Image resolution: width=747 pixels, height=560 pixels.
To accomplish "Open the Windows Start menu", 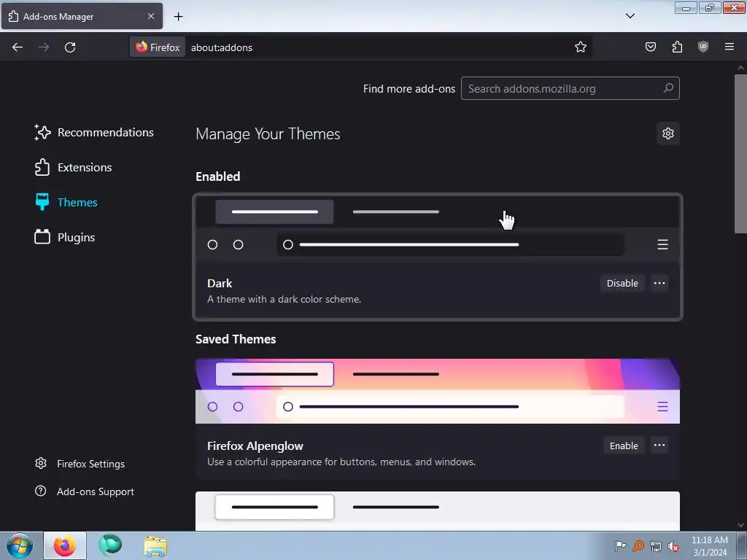I will [x=20, y=545].
